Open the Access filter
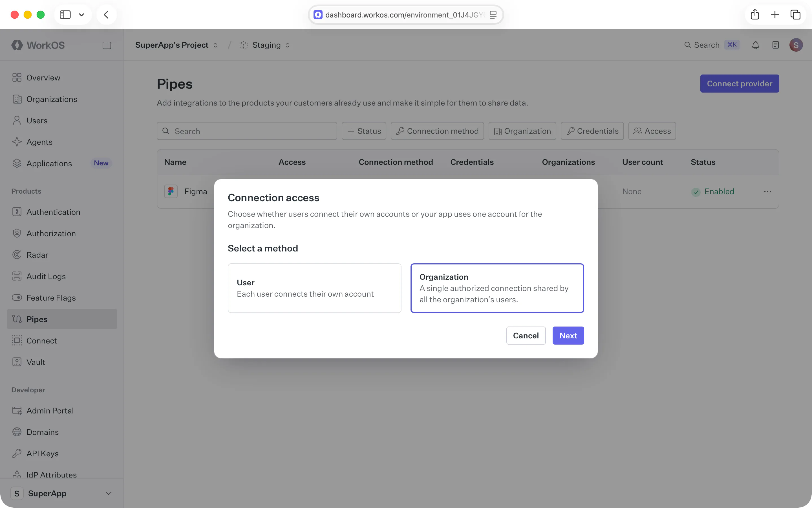The image size is (812, 508). (x=652, y=131)
